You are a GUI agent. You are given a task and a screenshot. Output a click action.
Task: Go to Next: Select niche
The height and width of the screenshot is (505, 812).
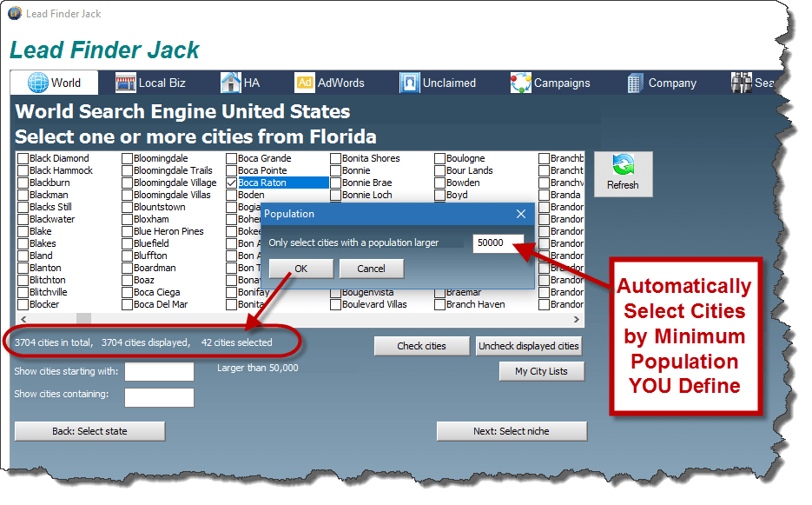512,431
